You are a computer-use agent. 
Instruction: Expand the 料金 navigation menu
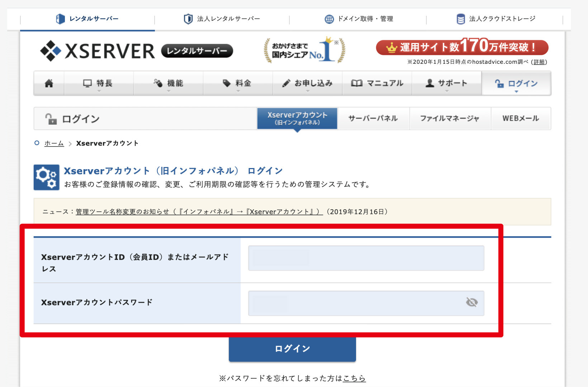pyautogui.click(x=238, y=83)
